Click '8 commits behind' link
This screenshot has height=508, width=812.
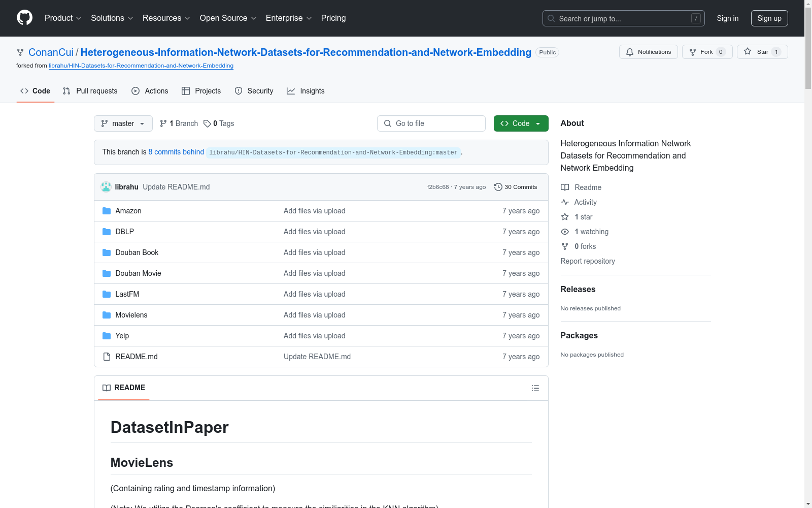pos(176,152)
